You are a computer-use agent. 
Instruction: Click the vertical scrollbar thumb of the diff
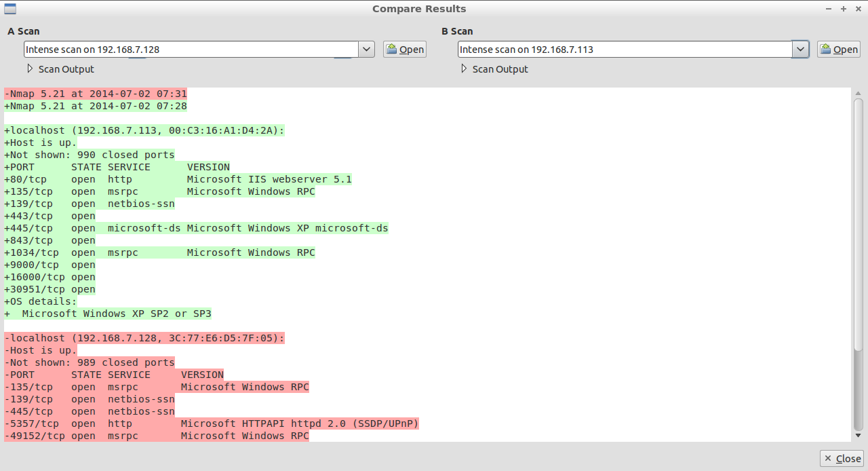point(859,224)
